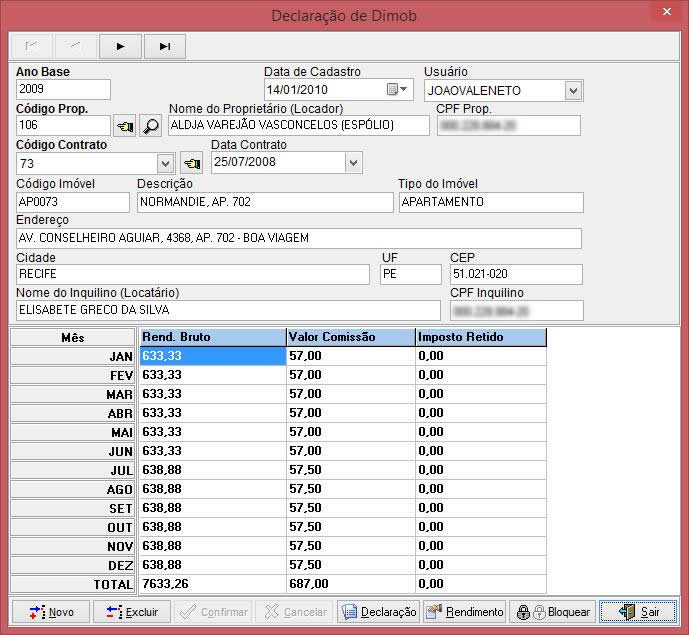
Task: Expand the Código Contrato dropdown
Action: click(166, 163)
